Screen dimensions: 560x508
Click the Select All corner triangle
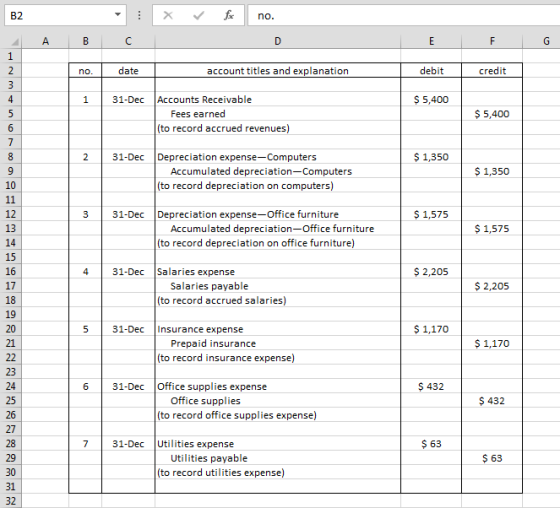15,42
